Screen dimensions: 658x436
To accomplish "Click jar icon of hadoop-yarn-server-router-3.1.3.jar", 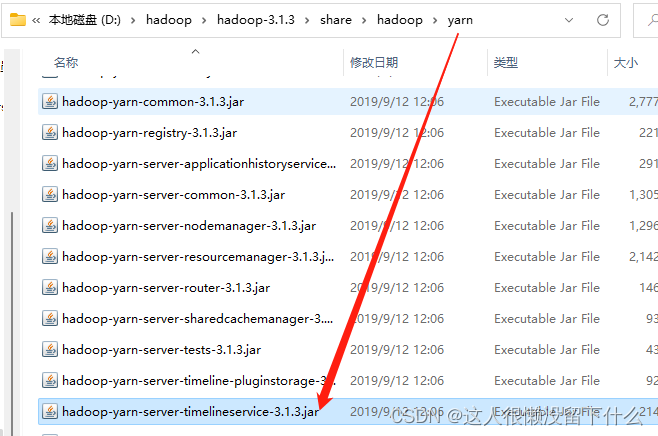I will tap(50, 287).
